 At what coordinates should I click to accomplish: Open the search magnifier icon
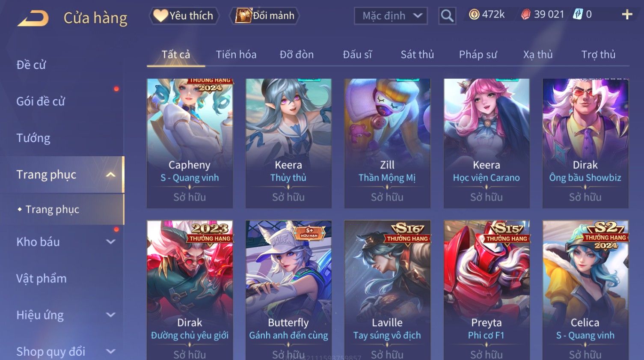click(447, 16)
